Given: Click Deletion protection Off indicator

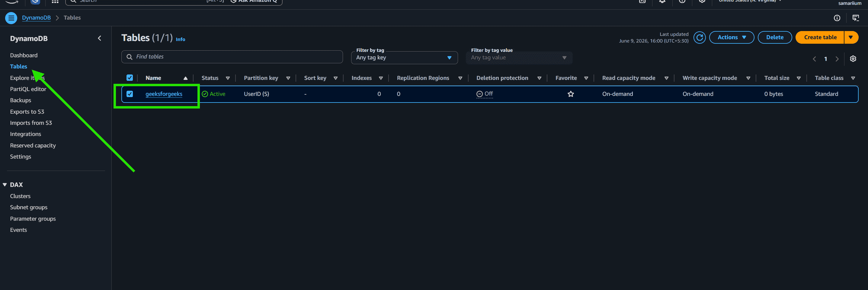Looking at the screenshot, I should tap(484, 94).
